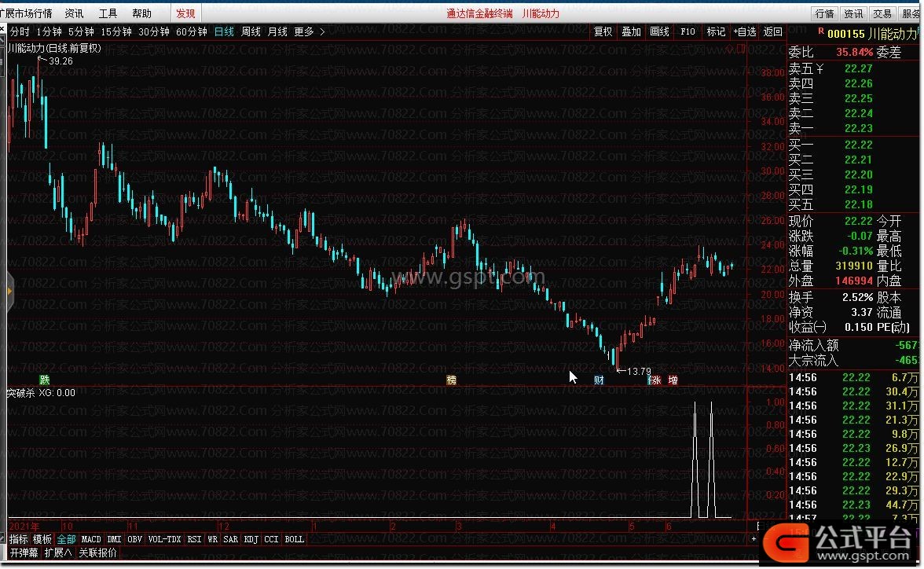The image size is (924, 569).
Task: Add stock to watchlist with +自选
Action: tap(745, 32)
